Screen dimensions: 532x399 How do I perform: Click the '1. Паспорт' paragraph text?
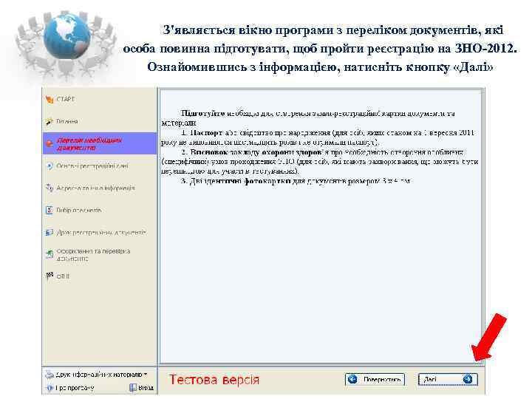pyautogui.click(x=318, y=137)
